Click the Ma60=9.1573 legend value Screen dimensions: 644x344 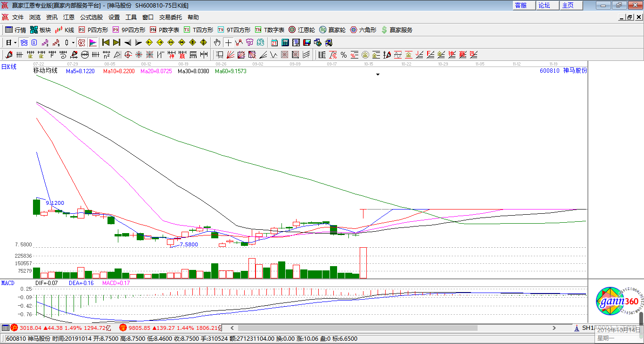[231, 71]
